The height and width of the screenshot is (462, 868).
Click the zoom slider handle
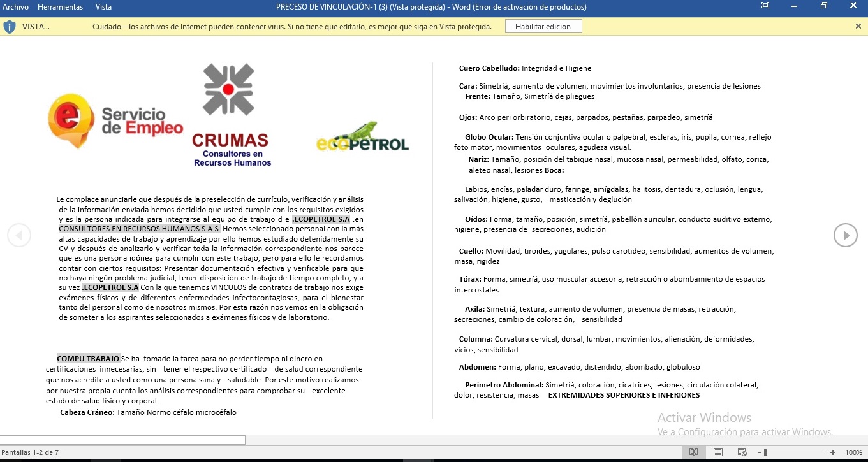(765, 452)
